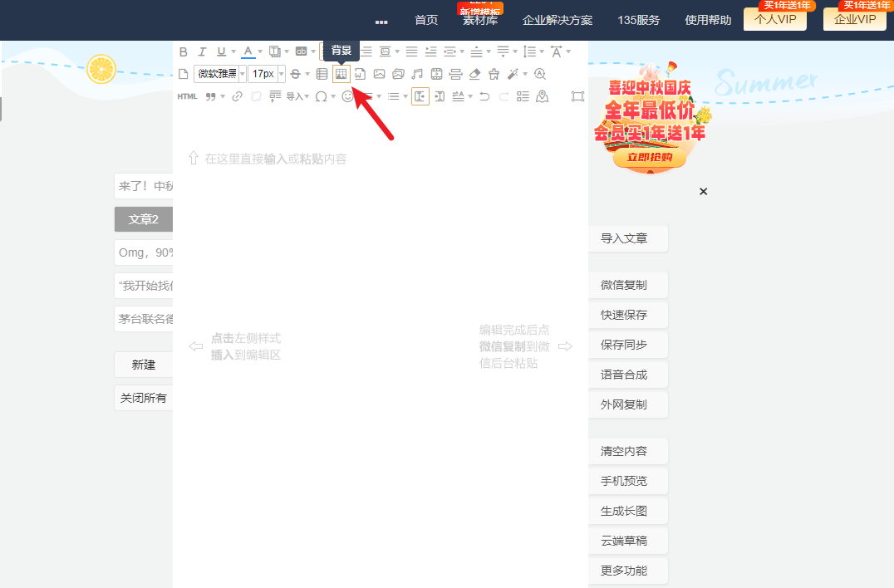This screenshot has width=894, height=588.
Task: Click the format brush cleanup icon
Action: 494,74
